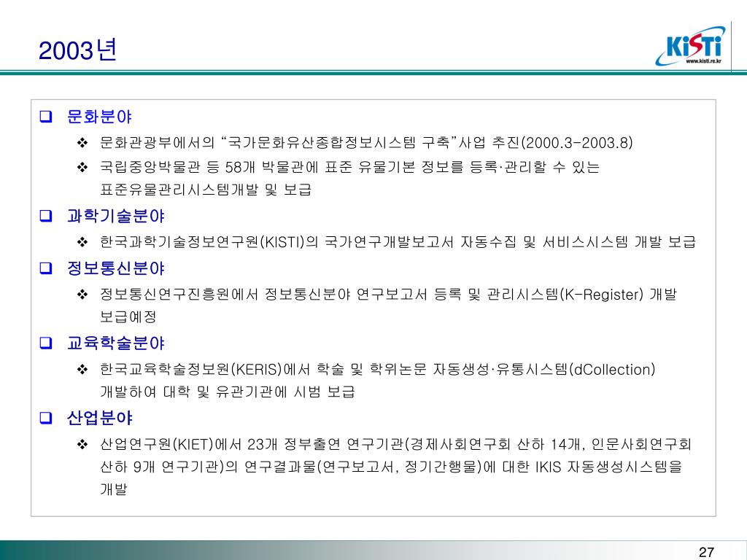Image resolution: width=747 pixels, height=560 pixels.
Task: Click the diamond bullet before 문화관광부에서의
Action: click(x=82, y=142)
